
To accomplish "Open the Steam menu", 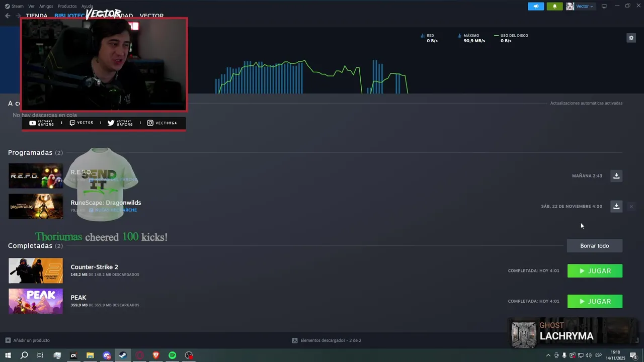I will [15, 6].
